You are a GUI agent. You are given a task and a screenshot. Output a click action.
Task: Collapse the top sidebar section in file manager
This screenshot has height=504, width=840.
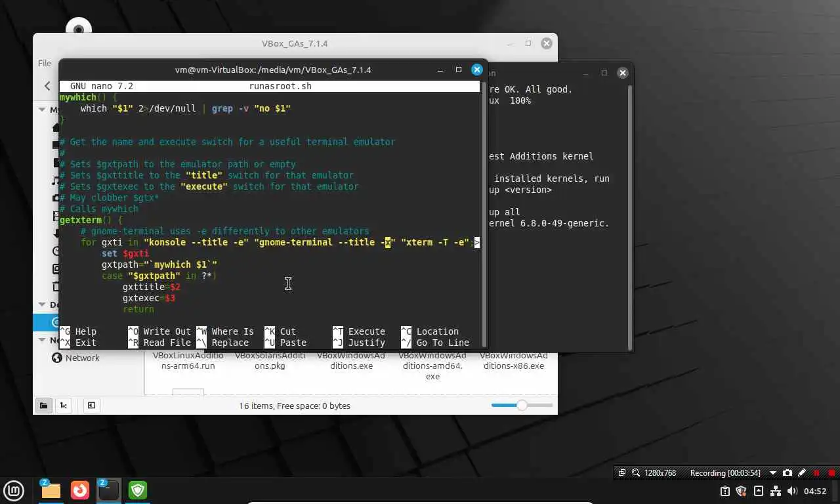click(x=42, y=110)
